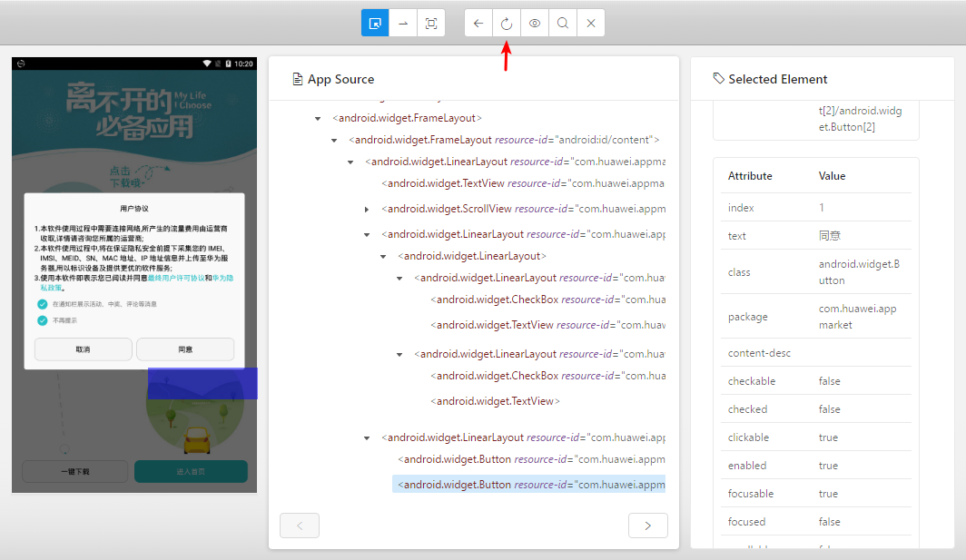Screen dimensions: 966x560
Task: Activate the Select Elements tool
Action: tap(375, 24)
